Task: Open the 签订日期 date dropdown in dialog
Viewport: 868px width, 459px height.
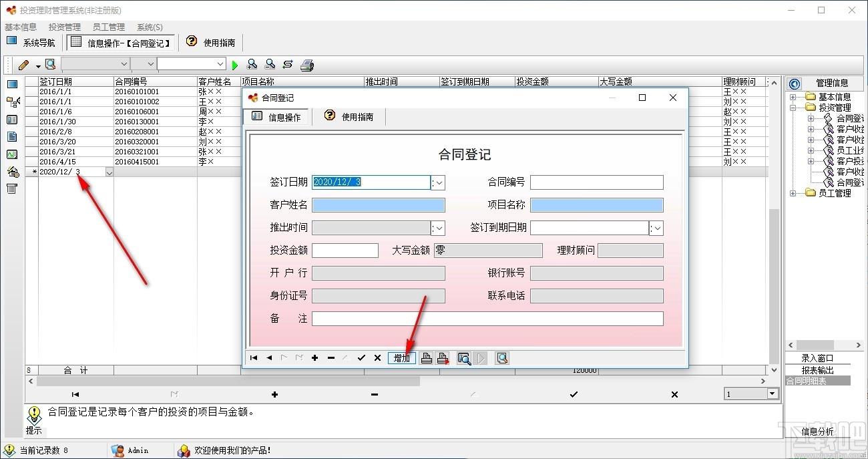Action: point(438,182)
